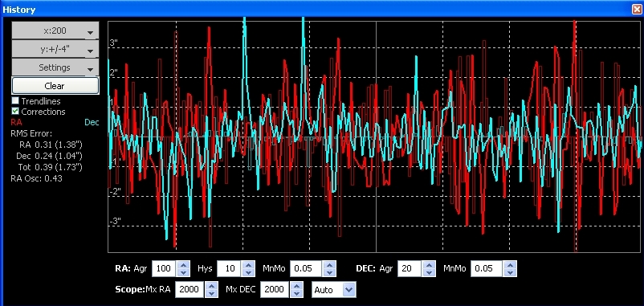
Task: Click the RA Hys value field
Action: (228, 269)
